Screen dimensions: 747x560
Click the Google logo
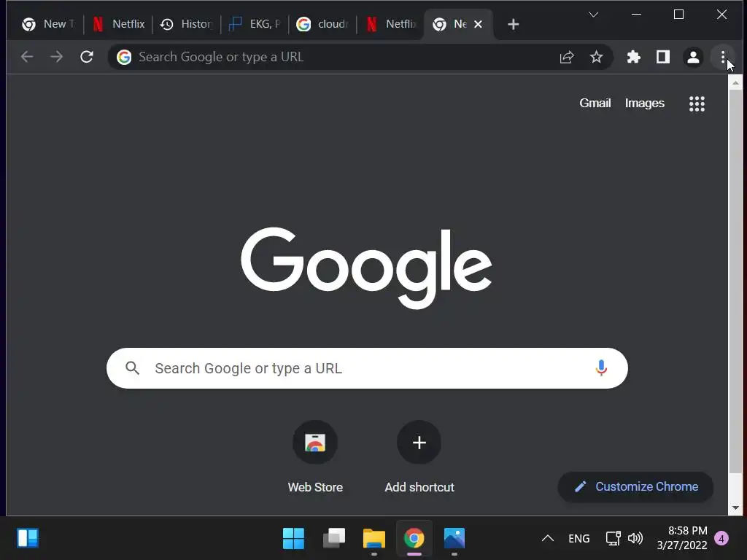[366, 267]
